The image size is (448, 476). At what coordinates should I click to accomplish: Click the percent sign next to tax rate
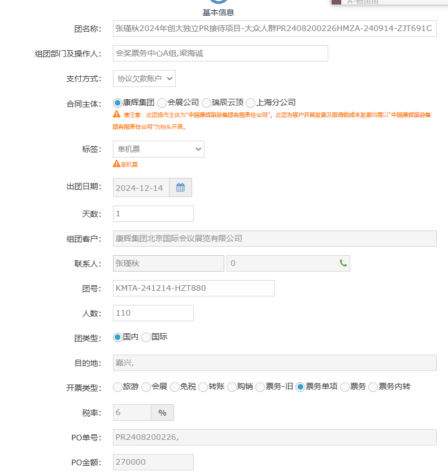coord(162,413)
